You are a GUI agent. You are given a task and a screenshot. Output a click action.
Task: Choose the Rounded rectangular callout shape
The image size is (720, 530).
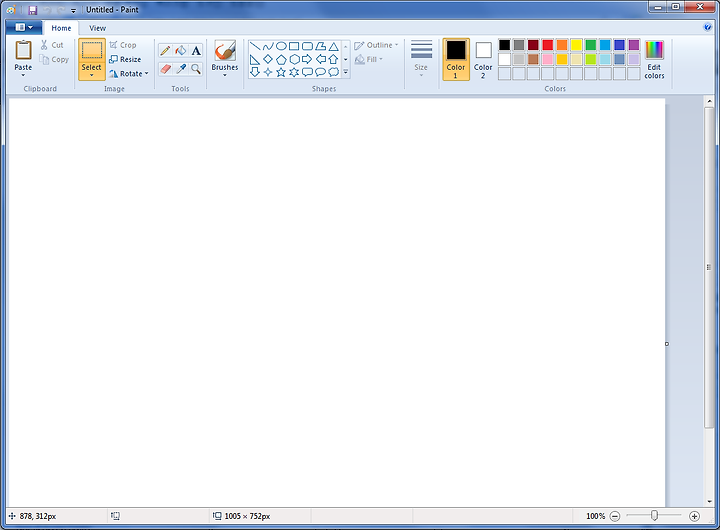tap(307, 72)
